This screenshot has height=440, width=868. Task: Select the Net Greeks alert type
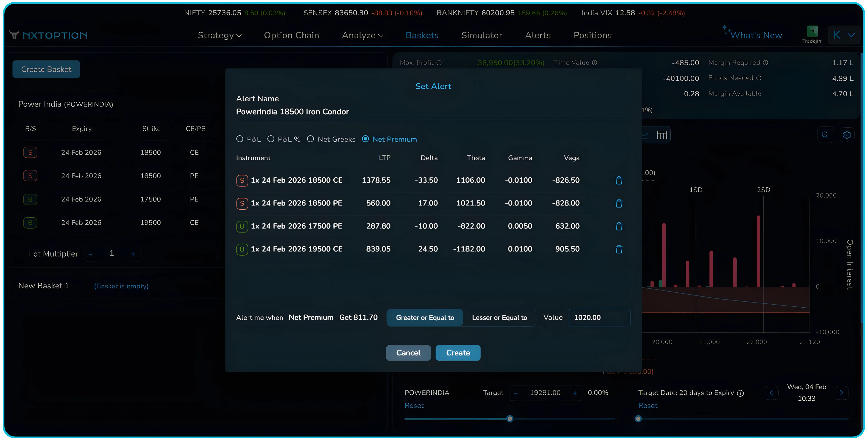(311, 139)
